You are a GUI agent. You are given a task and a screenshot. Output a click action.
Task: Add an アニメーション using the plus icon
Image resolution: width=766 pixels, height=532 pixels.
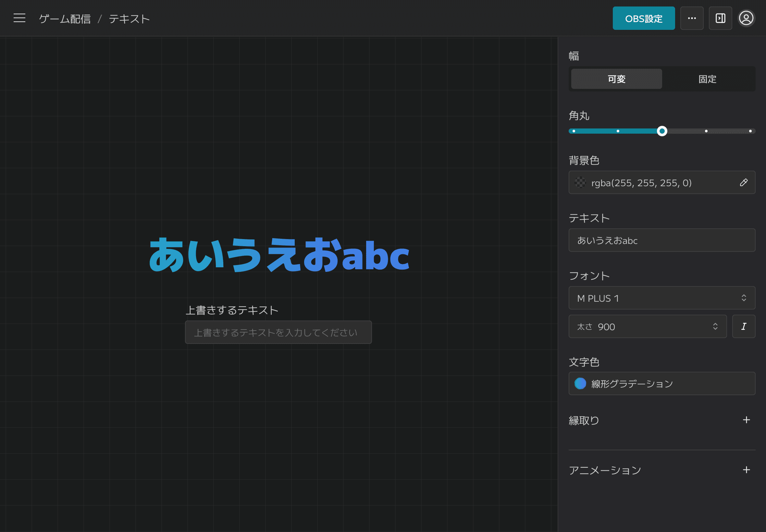coord(747,470)
